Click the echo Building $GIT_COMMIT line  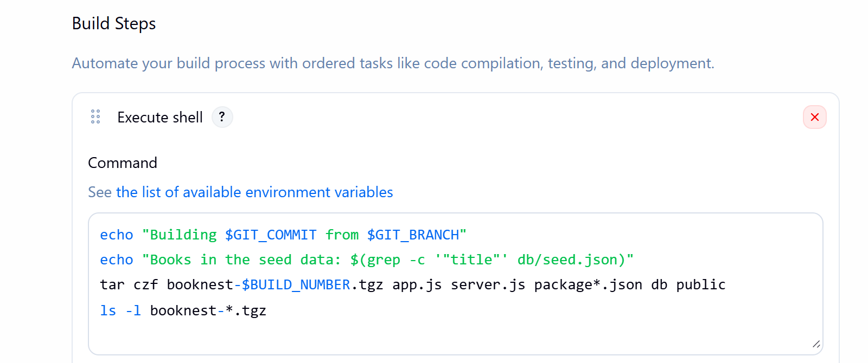click(283, 235)
